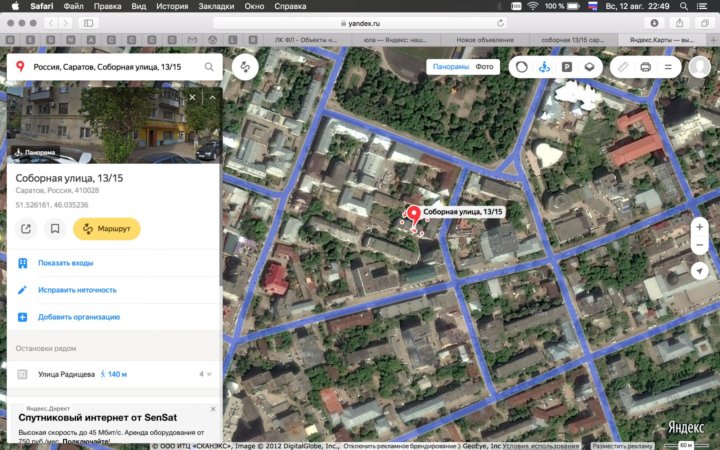Open Spotlight search in menu bar

click(x=684, y=6)
